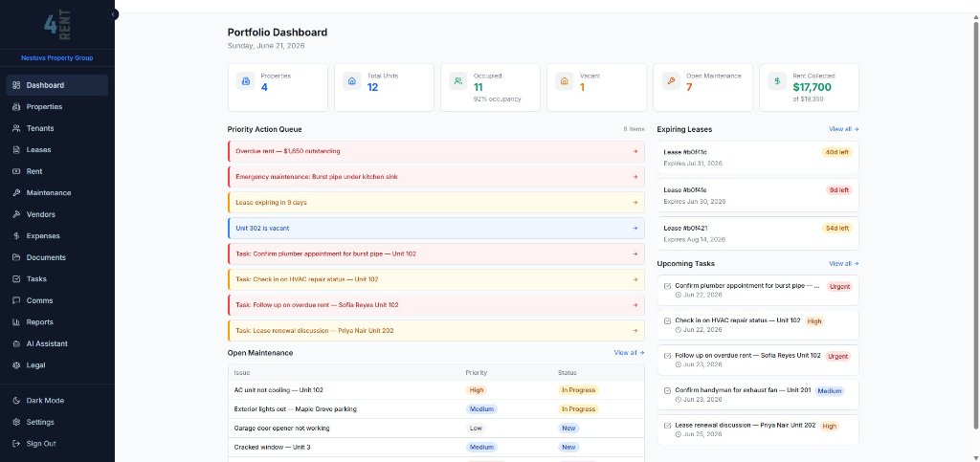Check off Confirm handyman for exhaust fan task

tap(667, 391)
